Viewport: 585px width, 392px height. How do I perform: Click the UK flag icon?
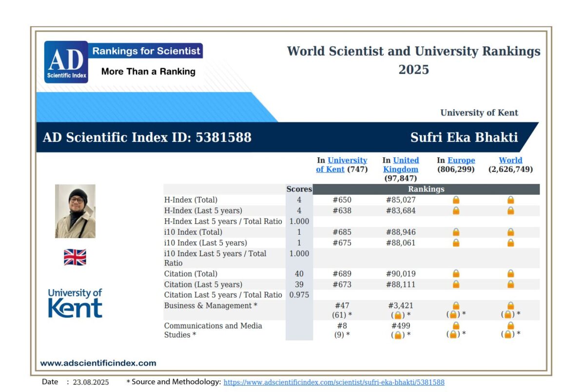coord(75,257)
